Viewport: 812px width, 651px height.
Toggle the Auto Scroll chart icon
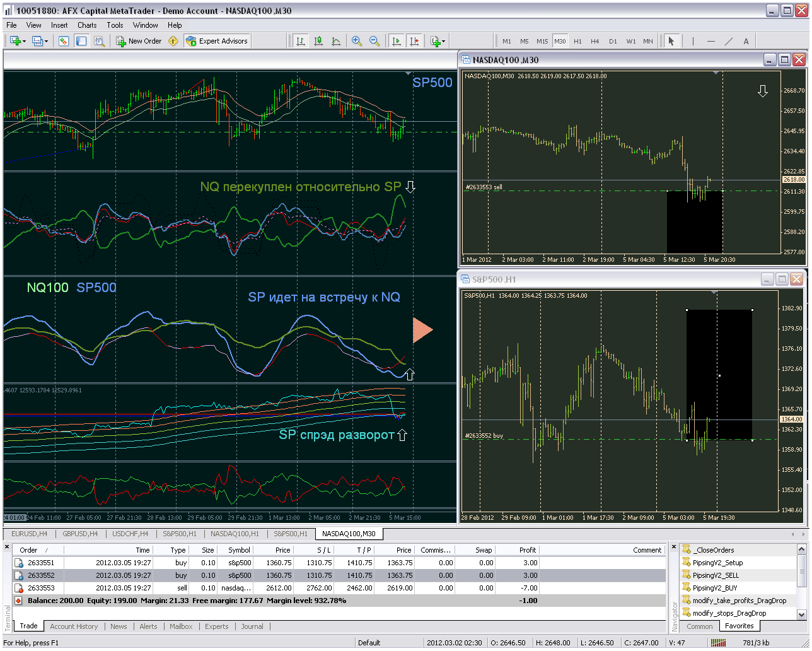pos(397,41)
